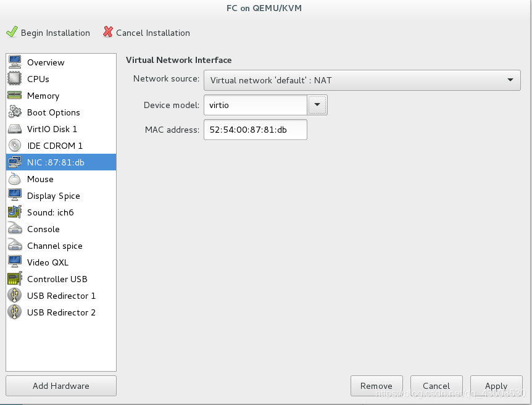Click the Apply button
532x405 pixels.
click(x=496, y=386)
